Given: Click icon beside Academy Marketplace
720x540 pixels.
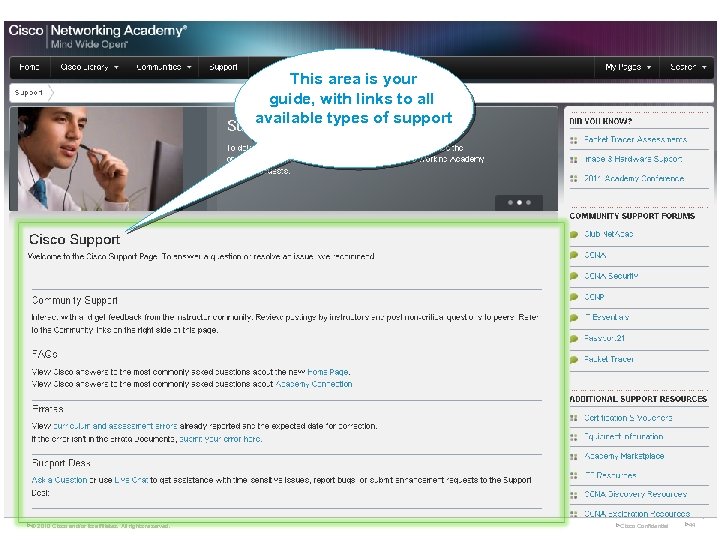Looking at the screenshot, I should pyautogui.click(x=574, y=457).
